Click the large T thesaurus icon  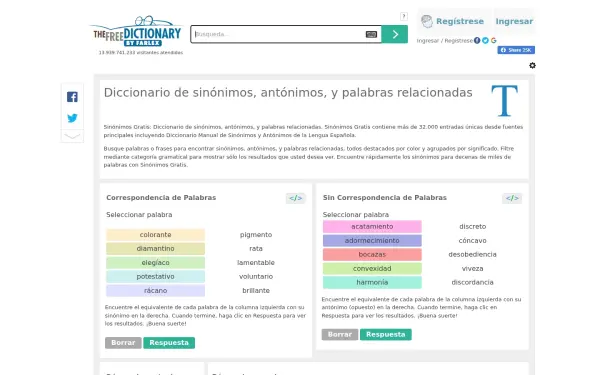[x=504, y=100]
